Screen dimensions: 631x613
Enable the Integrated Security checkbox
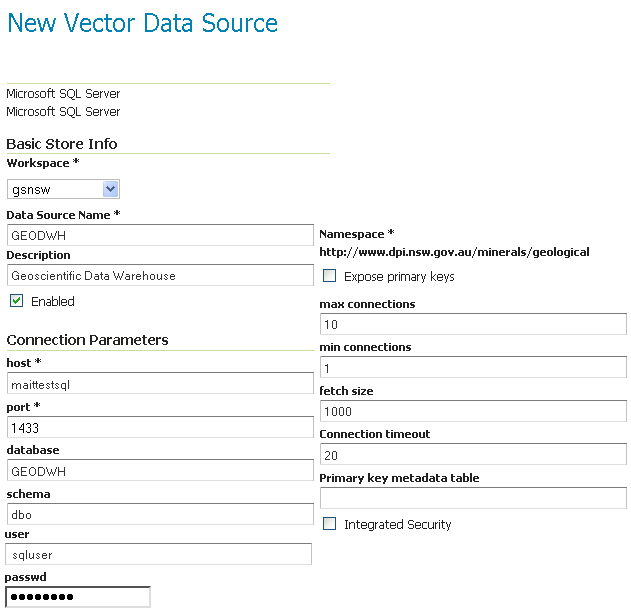click(x=330, y=524)
